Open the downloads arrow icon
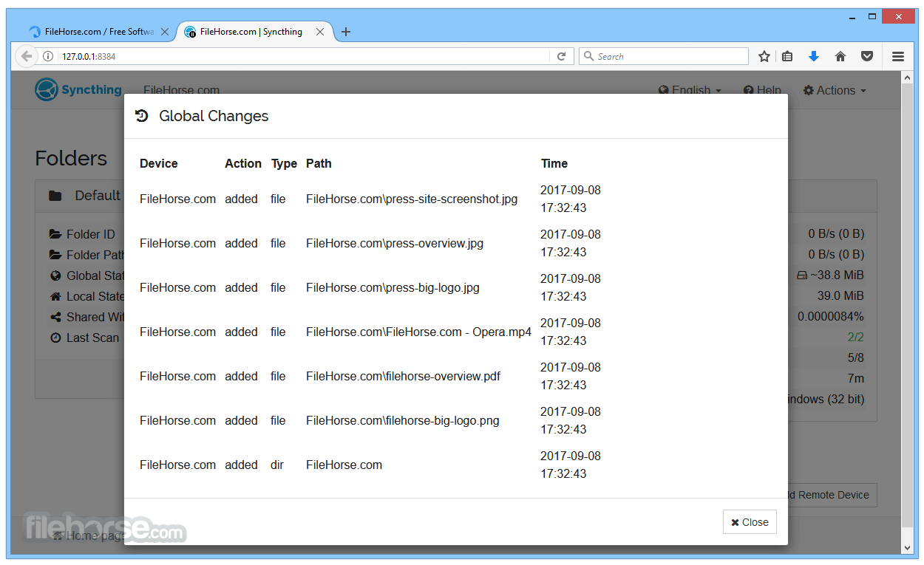The height and width of the screenshot is (565, 924). click(814, 56)
